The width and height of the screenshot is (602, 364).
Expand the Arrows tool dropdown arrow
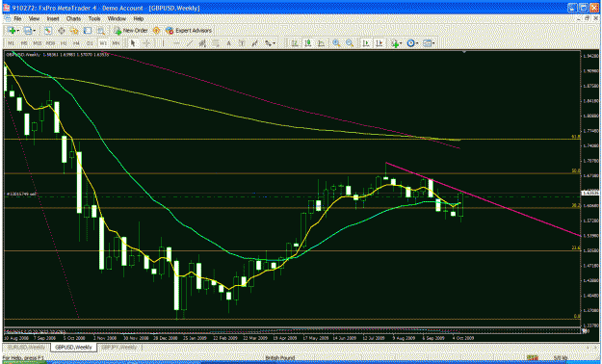click(x=275, y=43)
